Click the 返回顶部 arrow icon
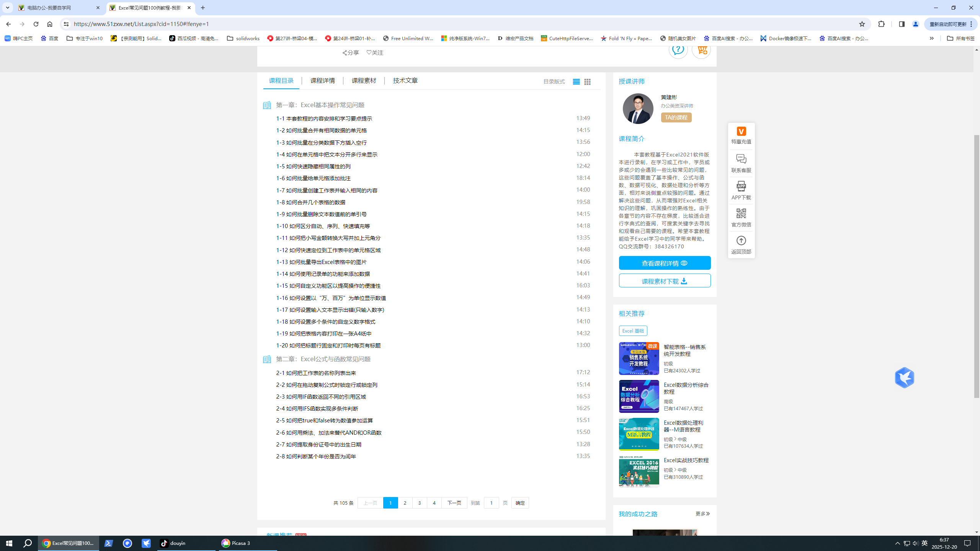Screen dimensions: 980x551 (741, 241)
